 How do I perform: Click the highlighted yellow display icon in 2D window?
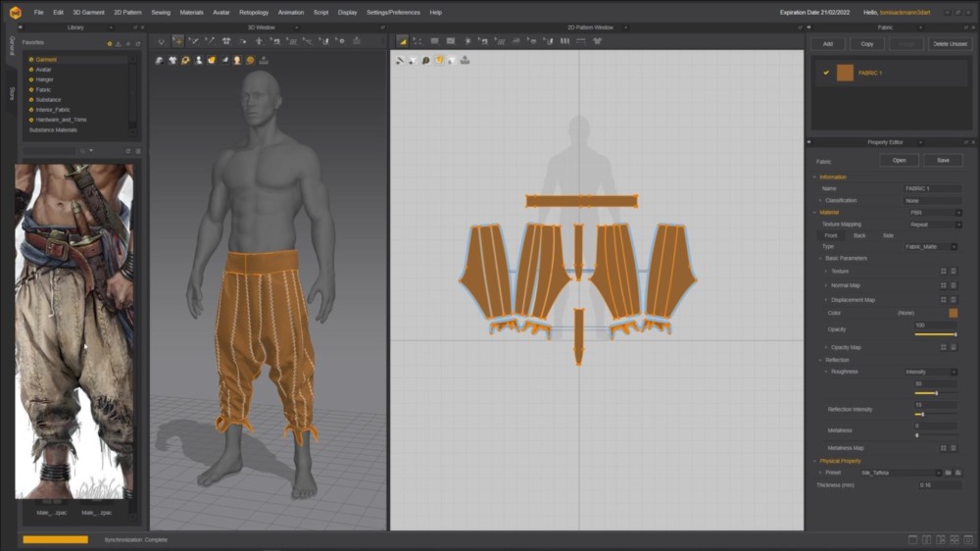439,61
